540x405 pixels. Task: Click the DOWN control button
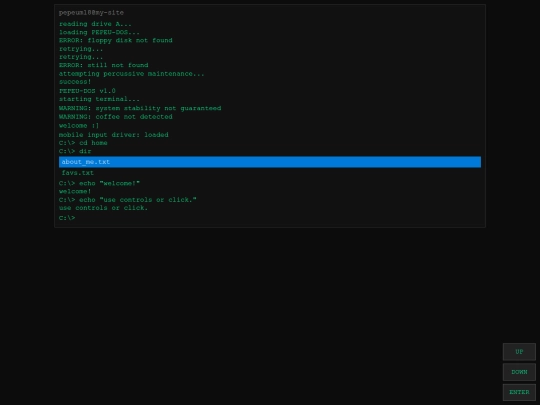coord(519,372)
